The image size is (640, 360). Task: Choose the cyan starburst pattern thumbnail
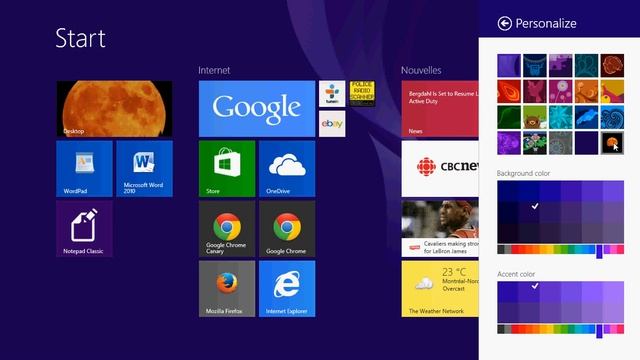pos(560,117)
